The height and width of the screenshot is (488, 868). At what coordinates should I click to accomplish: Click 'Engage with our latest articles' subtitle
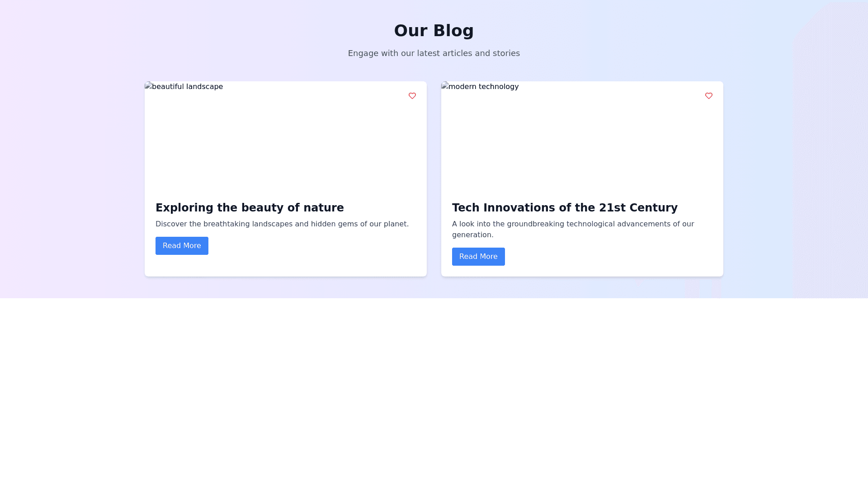(434, 53)
